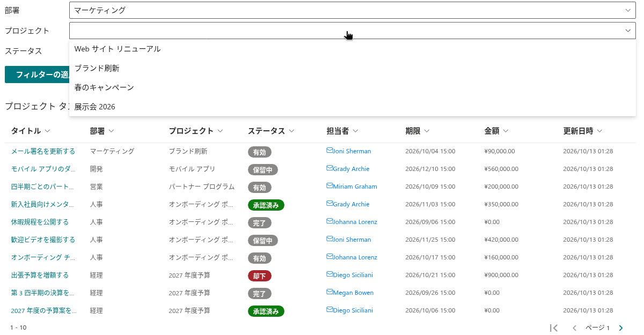Click mail icon by Diego Siciliani in 出張予算 row

[x=330, y=274]
